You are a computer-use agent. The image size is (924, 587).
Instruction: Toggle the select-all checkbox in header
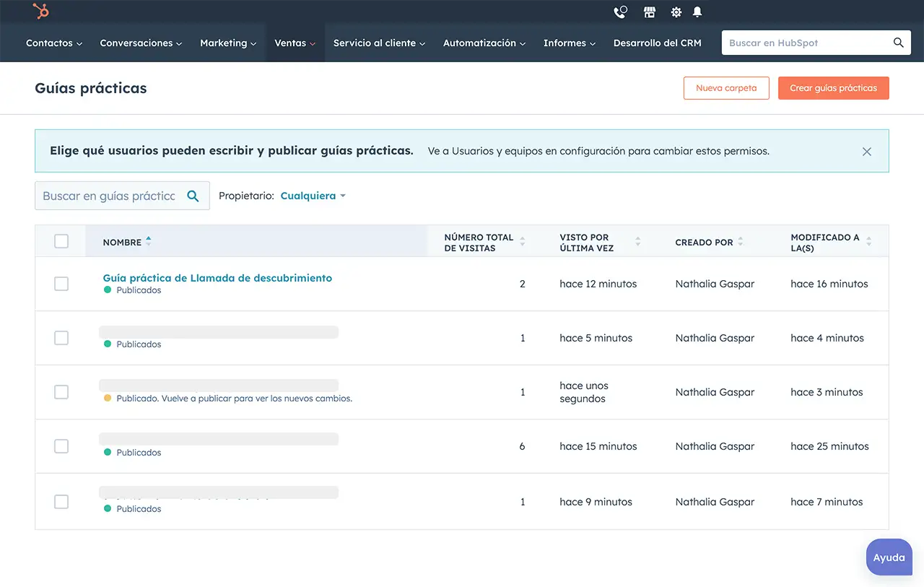click(x=61, y=241)
